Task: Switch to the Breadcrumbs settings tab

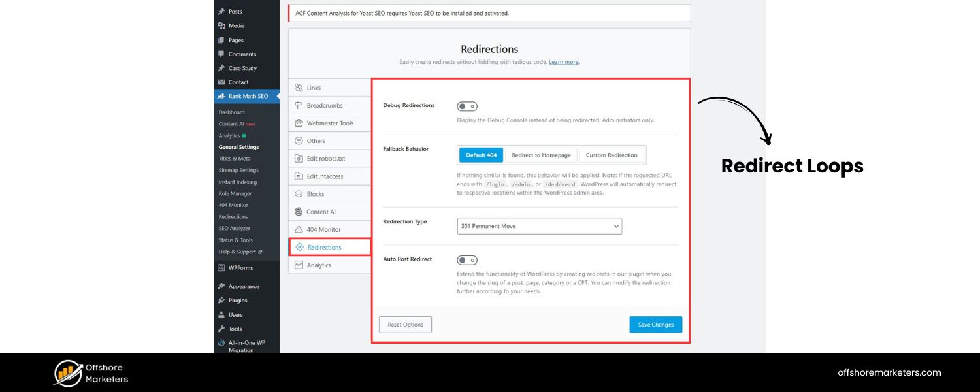Action: [x=324, y=106]
